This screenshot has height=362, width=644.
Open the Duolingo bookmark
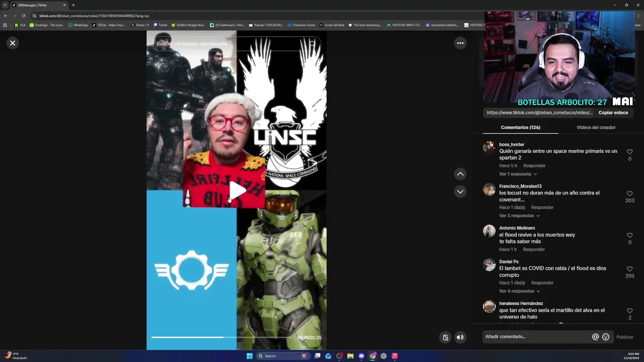pos(47,25)
